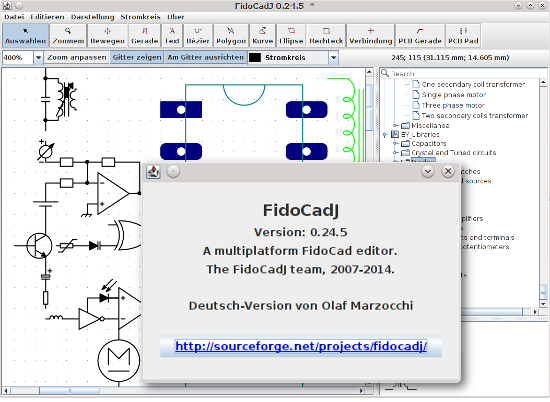Open the Editieren menu
The height and width of the screenshot is (402, 550).
pyautogui.click(x=47, y=17)
